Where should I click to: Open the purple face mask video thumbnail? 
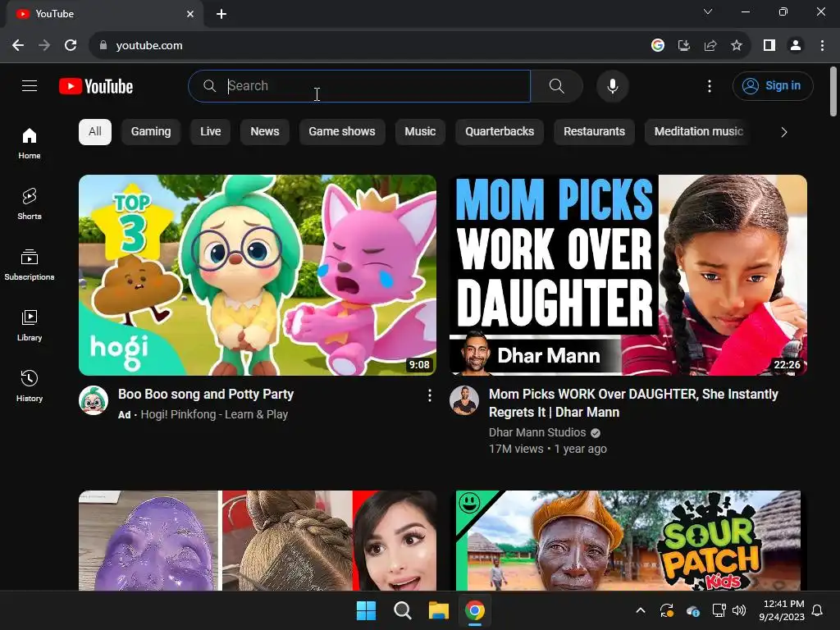coord(257,541)
